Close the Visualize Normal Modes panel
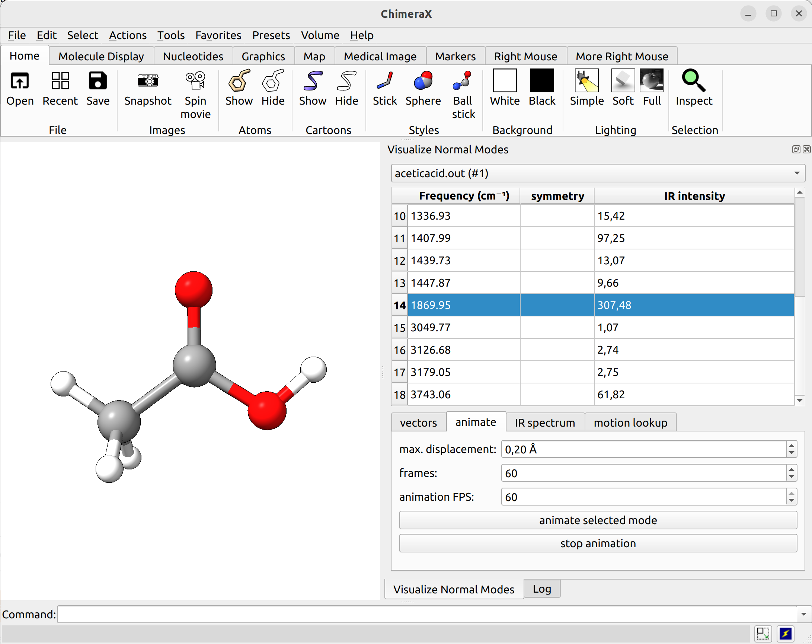This screenshot has height=644, width=812. (806, 150)
